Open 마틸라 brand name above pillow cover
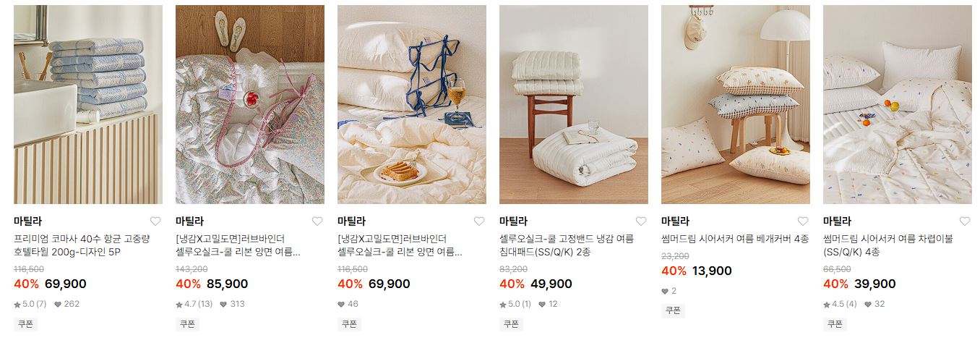The image size is (980, 343). coord(675,221)
